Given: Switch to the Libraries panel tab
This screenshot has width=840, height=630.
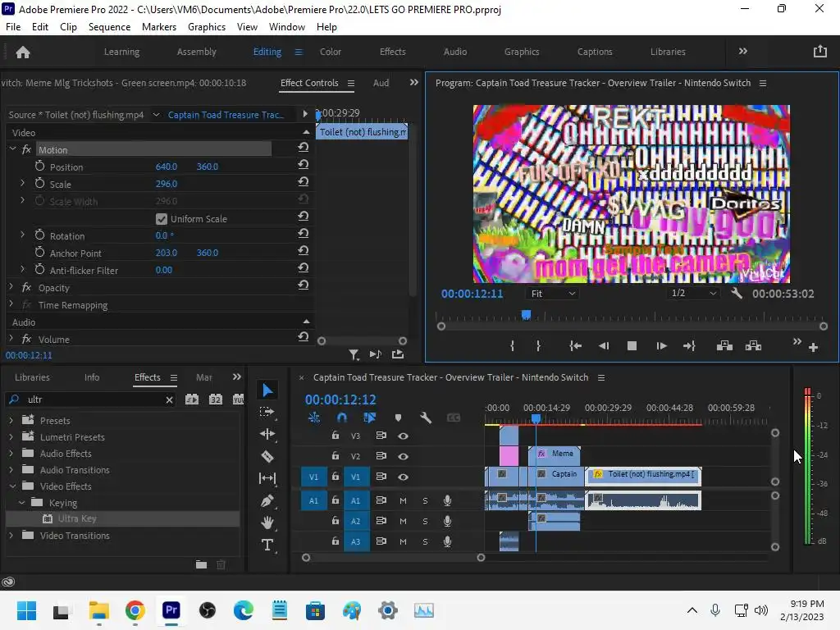Looking at the screenshot, I should tap(32, 377).
